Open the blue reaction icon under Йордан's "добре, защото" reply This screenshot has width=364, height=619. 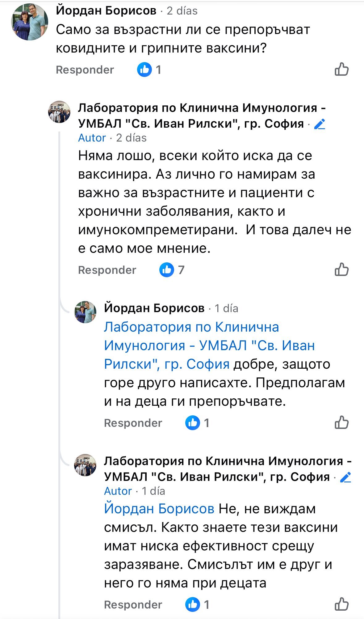[x=193, y=423]
